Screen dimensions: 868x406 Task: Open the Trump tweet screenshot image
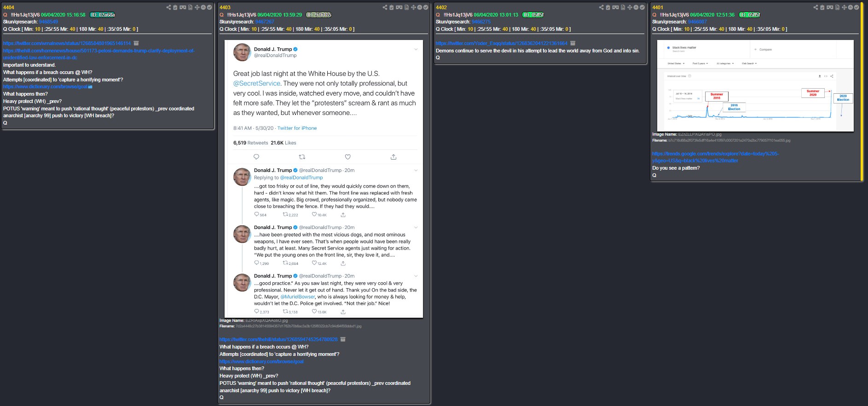click(324, 178)
